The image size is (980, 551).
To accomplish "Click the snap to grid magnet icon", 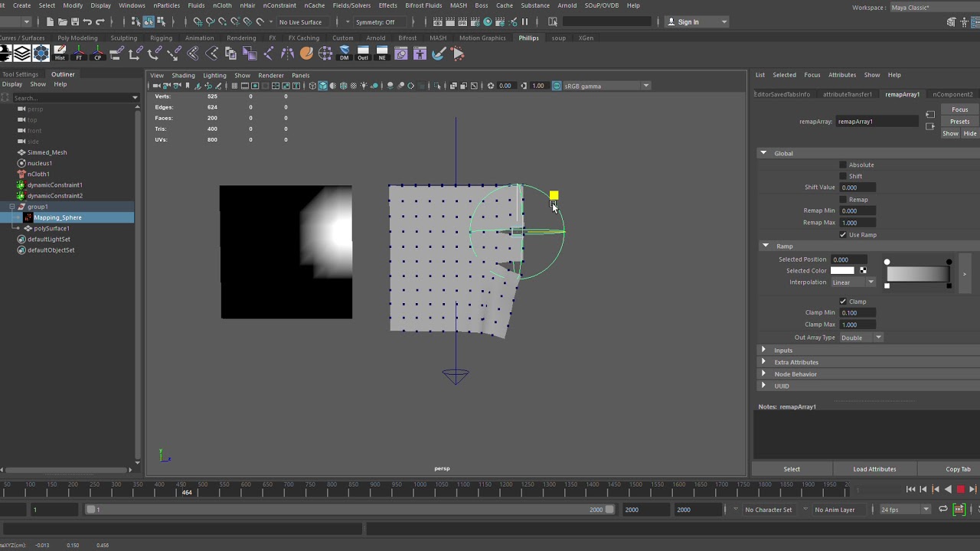I will coord(198,21).
